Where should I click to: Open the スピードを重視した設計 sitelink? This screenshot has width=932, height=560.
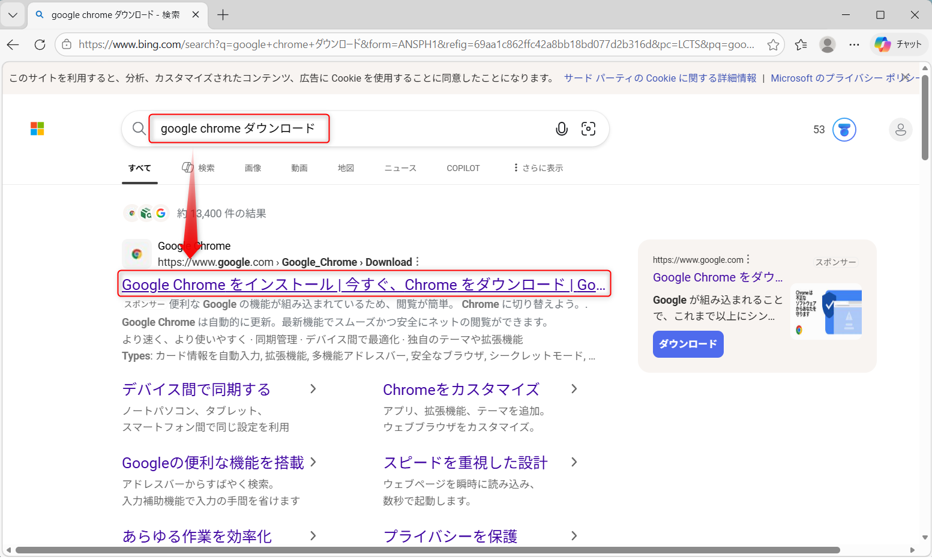point(465,463)
